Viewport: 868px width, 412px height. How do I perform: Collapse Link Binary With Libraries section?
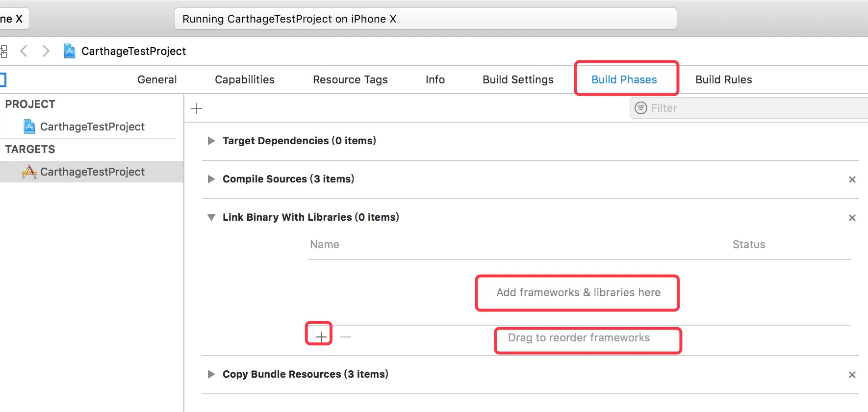(x=211, y=217)
